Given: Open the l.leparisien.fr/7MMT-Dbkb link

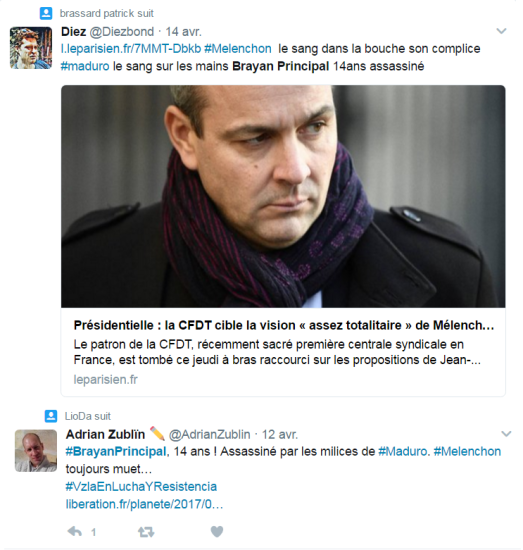Looking at the screenshot, I should coord(131,49).
